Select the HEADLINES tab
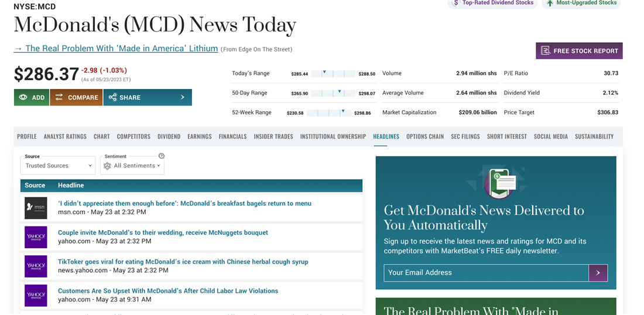644x315 pixels. click(386, 136)
